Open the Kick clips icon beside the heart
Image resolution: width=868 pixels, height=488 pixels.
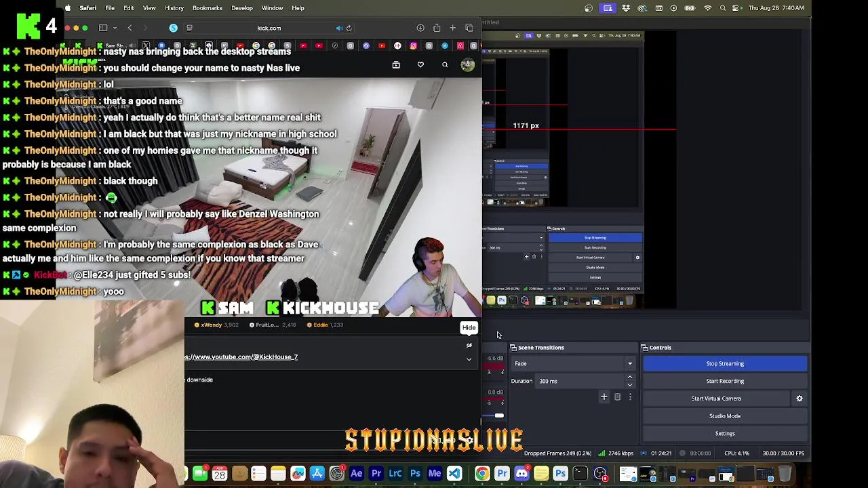click(x=396, y=65)
